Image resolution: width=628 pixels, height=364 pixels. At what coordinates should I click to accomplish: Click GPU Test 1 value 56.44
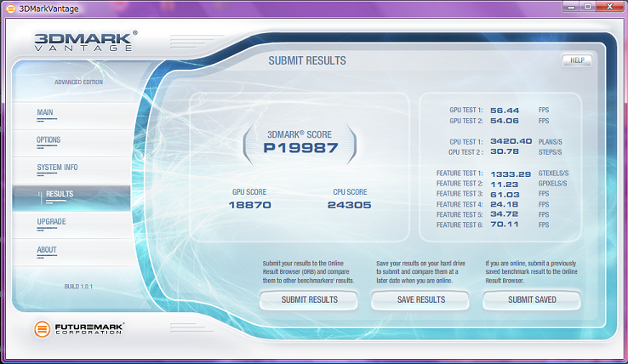tap(505, 110)
